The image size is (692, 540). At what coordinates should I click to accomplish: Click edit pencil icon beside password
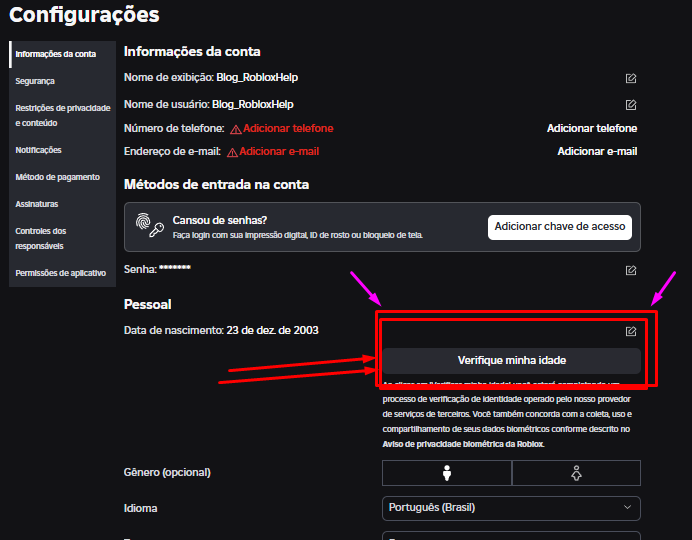pos(630,270)
